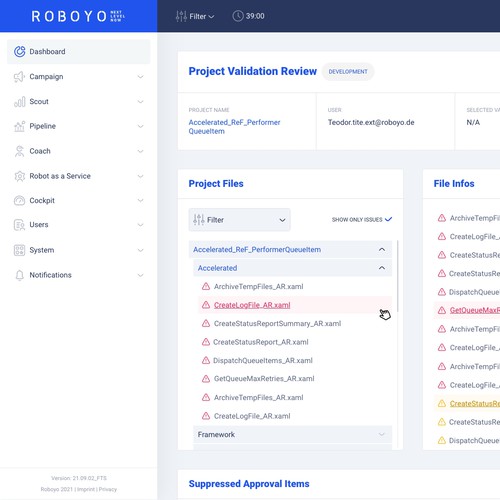Screen dimensions: 500x500
Task: Click the Suppressed Approval Items heading
Action: [249, 484]
